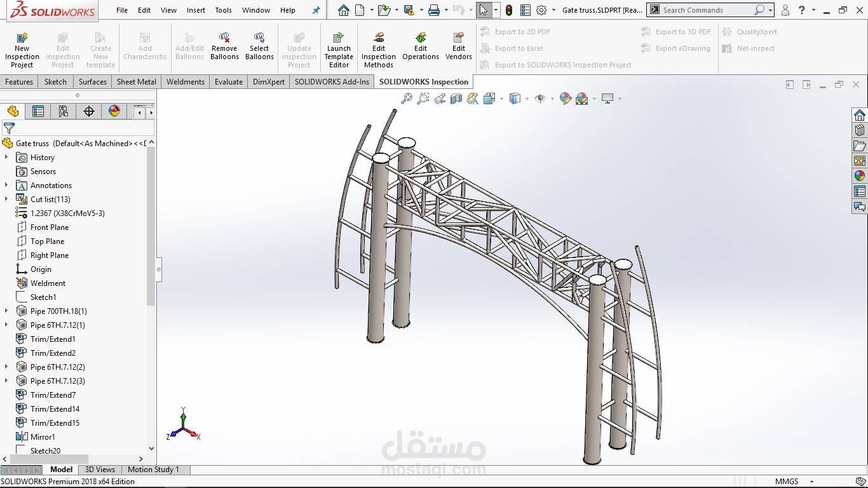Image resolution: width=868 pixels, height=488 pixels.
Task: Click the Select cursor tool
Action: pyautogui.click(x=484, y=10)
